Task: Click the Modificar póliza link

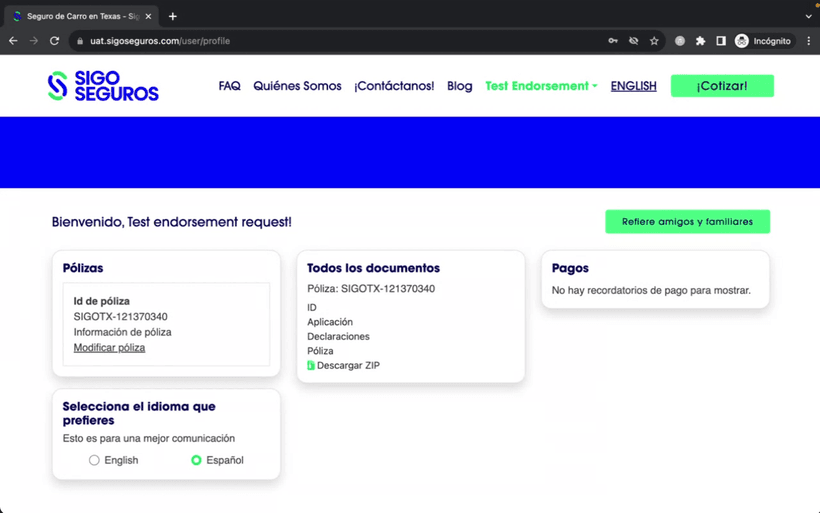Action: pyautogui.click(x=109, y=348)
